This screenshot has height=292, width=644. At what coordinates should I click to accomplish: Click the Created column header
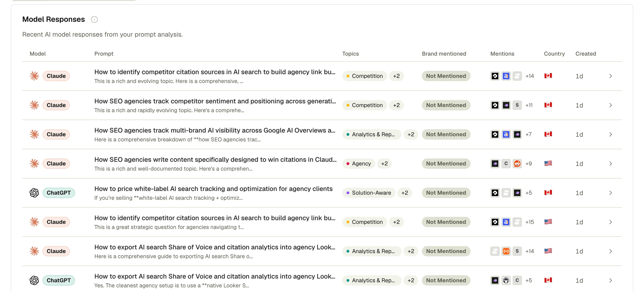[x=586, y=54]
